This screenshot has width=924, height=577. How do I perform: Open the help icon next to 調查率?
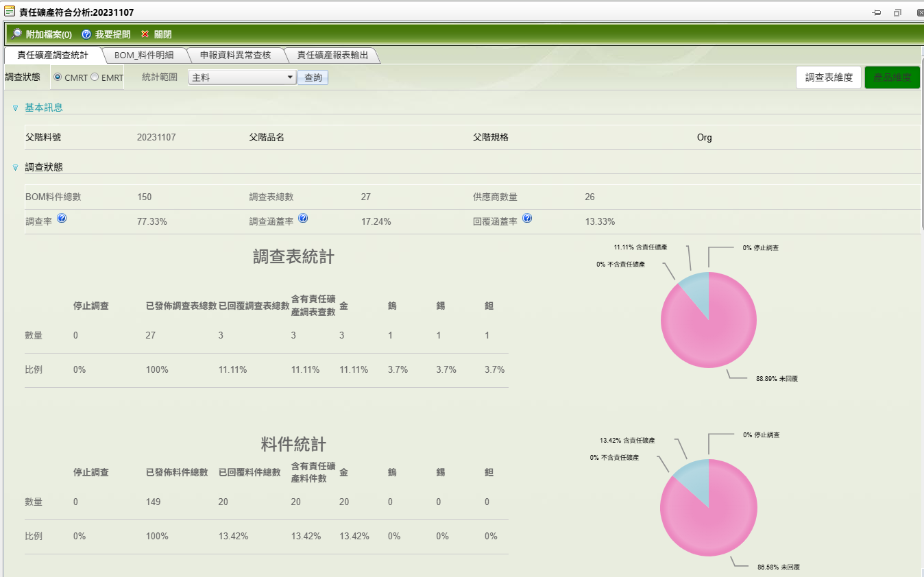pyautogui.click(x=61, y=218)
